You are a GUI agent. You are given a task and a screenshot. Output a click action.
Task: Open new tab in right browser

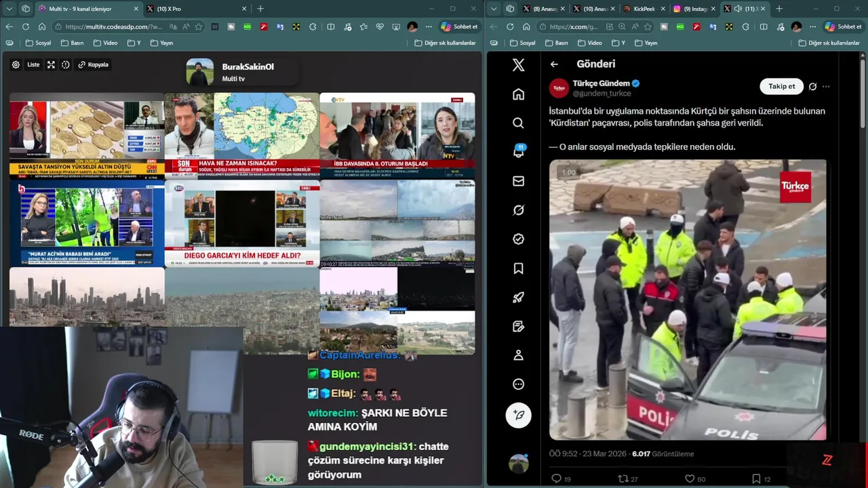(x=778, y=9)
